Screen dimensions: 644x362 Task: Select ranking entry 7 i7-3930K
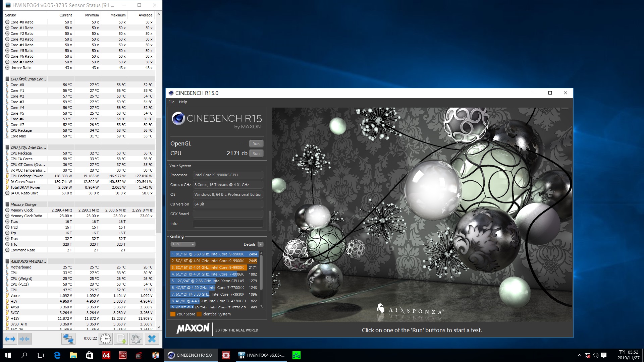214,294
